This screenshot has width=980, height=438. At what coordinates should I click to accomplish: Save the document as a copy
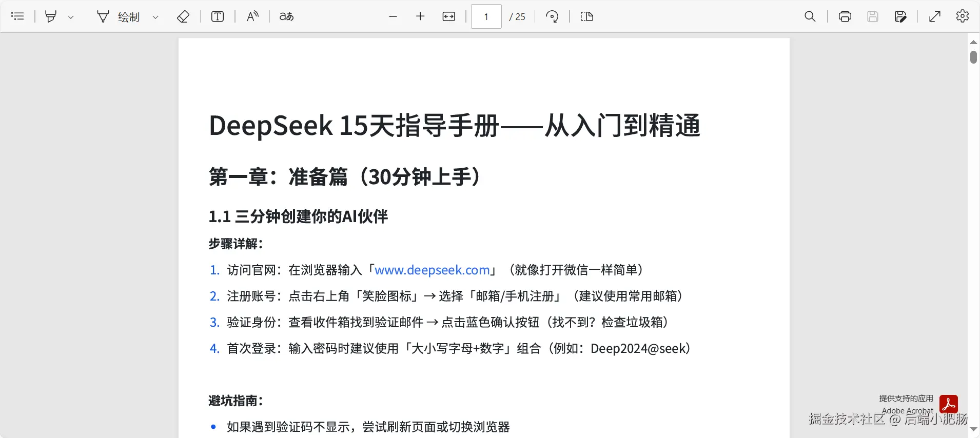pos(900,16)
